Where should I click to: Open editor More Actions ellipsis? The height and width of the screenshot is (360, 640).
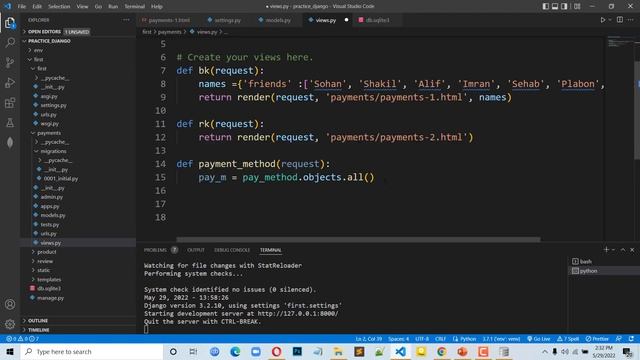coord(631,20)
